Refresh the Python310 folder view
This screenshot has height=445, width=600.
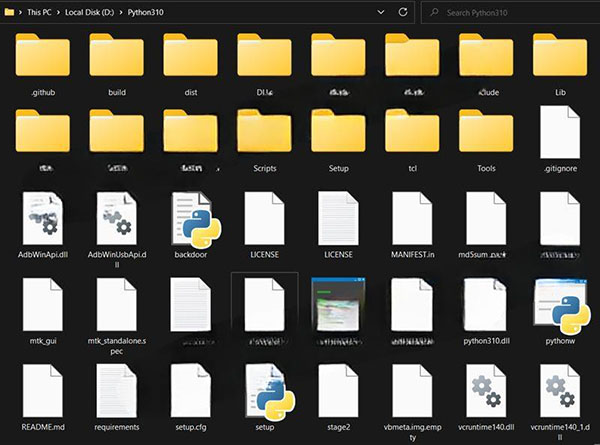coord(402,12)
